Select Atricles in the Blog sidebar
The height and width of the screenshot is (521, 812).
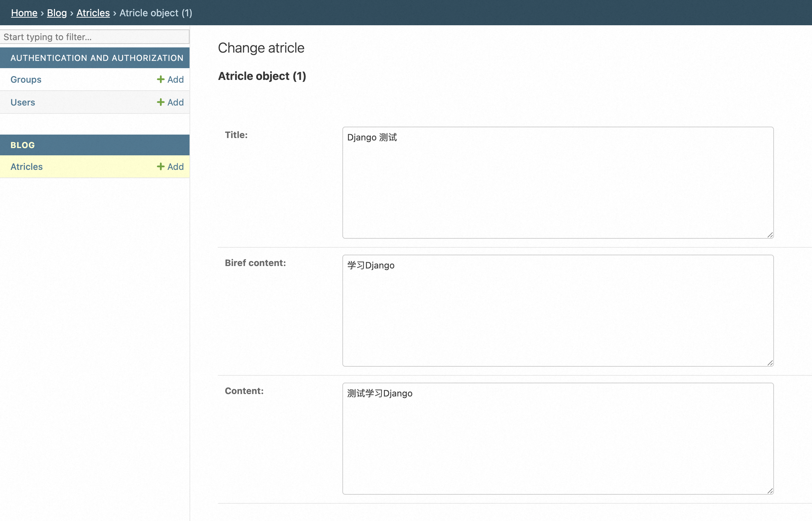pos(27,167)
